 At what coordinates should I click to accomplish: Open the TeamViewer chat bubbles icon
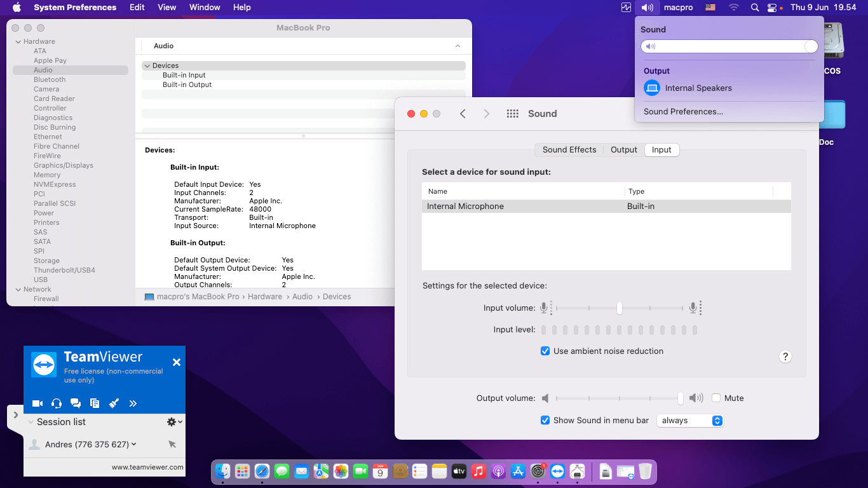coord(76,403)
